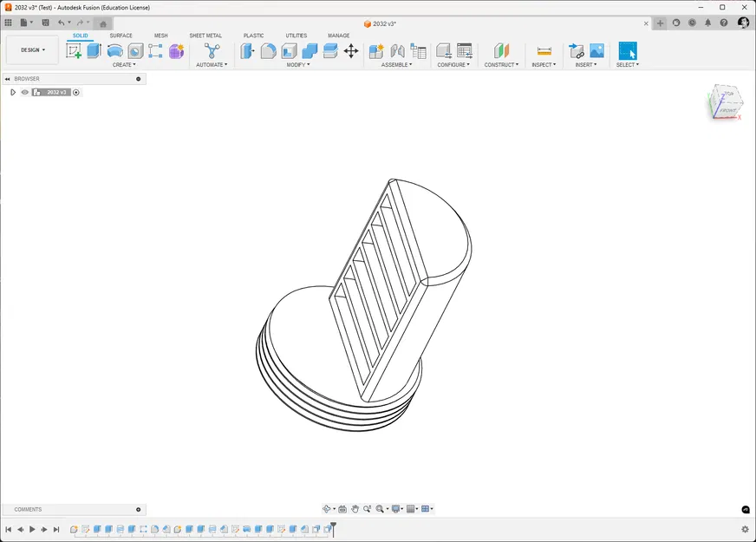Switch to the Surface tab
Viewport: 756px width, 542px height.
click(121, 36)
